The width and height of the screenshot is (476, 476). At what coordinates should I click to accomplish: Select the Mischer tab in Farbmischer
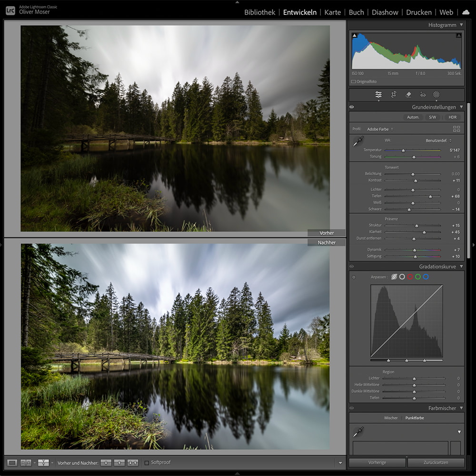point(391,418)
